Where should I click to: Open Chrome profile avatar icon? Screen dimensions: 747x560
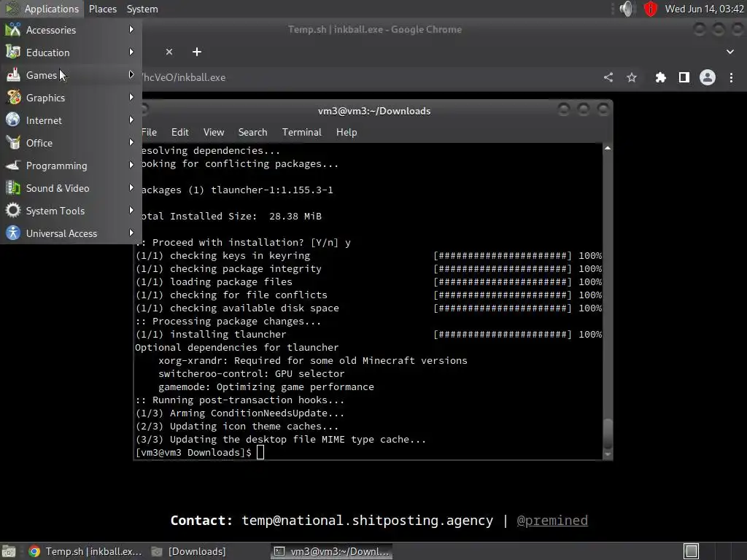click(708, 77)
